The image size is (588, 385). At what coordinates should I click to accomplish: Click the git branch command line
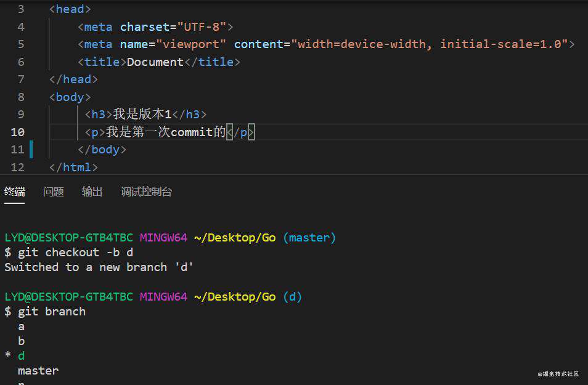pos(52,312)
